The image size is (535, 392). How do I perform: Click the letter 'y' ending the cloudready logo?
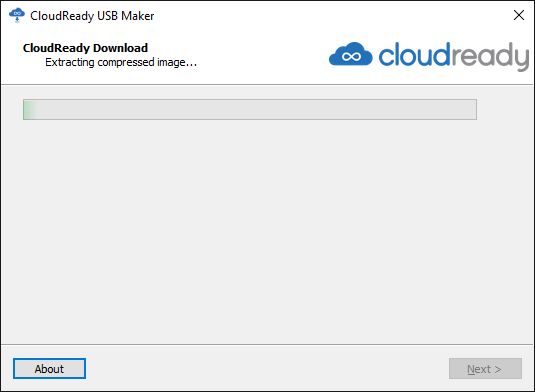pos(522,59)
